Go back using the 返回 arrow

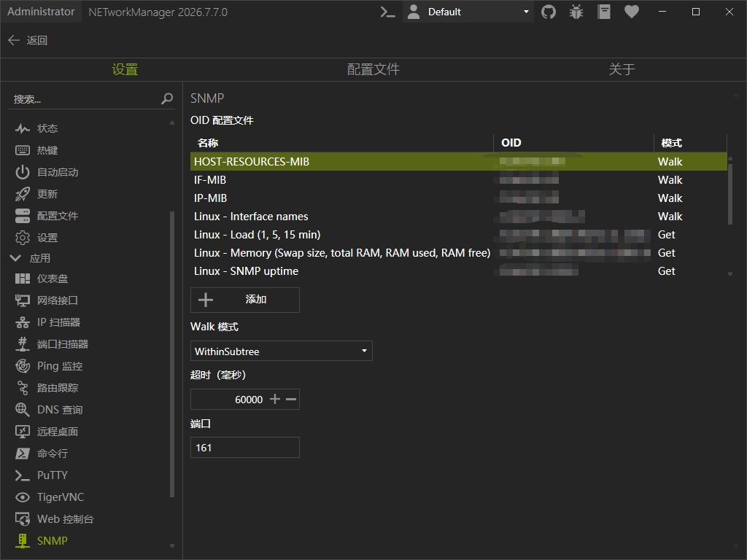(13, 41)
